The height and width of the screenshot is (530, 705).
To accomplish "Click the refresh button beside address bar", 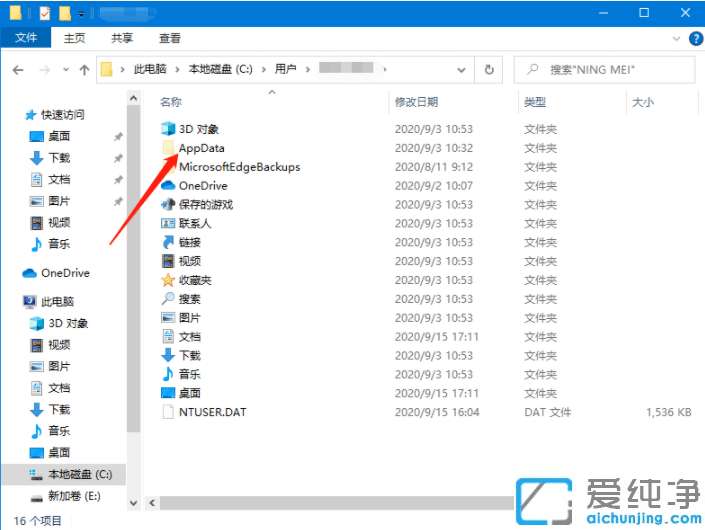I will 489,70.
